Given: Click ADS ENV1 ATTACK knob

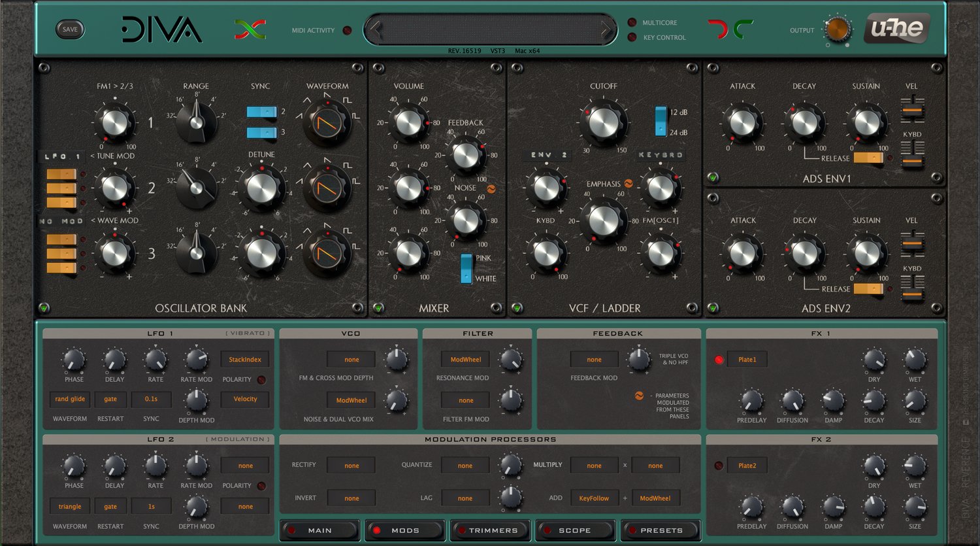Looking at the screenshot, I should (742, 122).
